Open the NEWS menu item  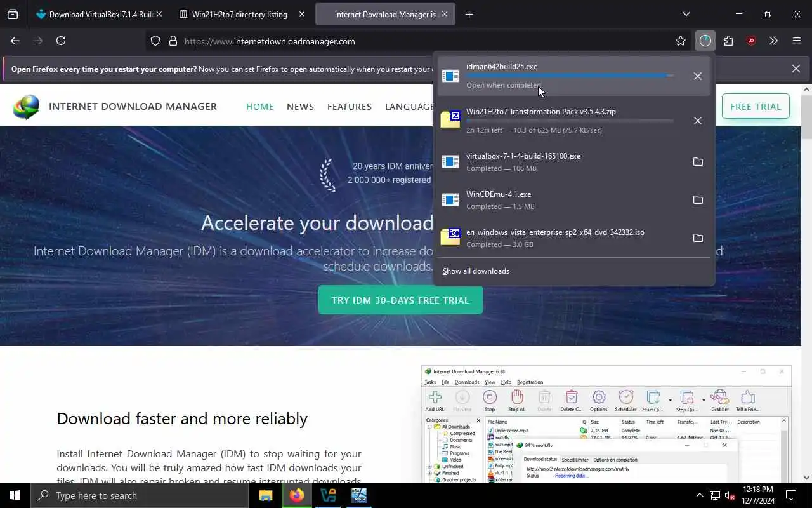pos(300,107)
